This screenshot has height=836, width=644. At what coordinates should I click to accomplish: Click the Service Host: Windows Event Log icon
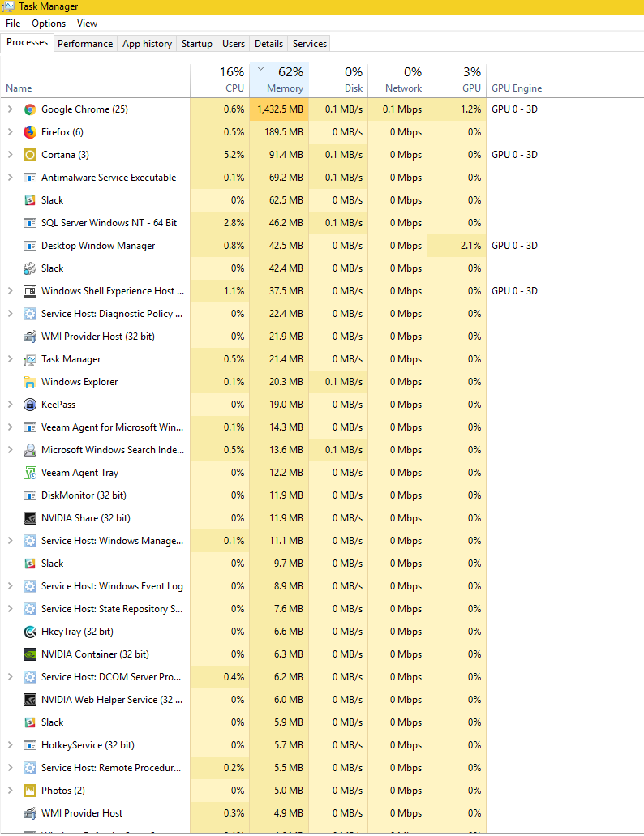30,586
